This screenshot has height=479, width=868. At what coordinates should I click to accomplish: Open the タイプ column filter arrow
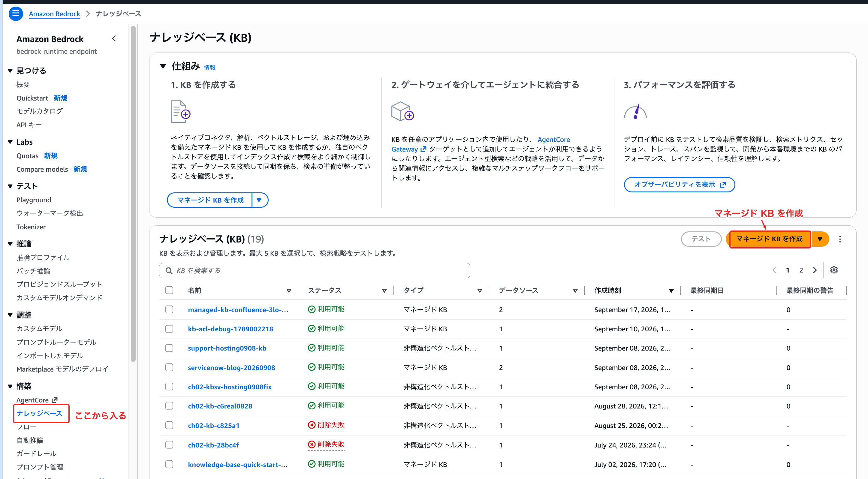(x=480, y=290)
